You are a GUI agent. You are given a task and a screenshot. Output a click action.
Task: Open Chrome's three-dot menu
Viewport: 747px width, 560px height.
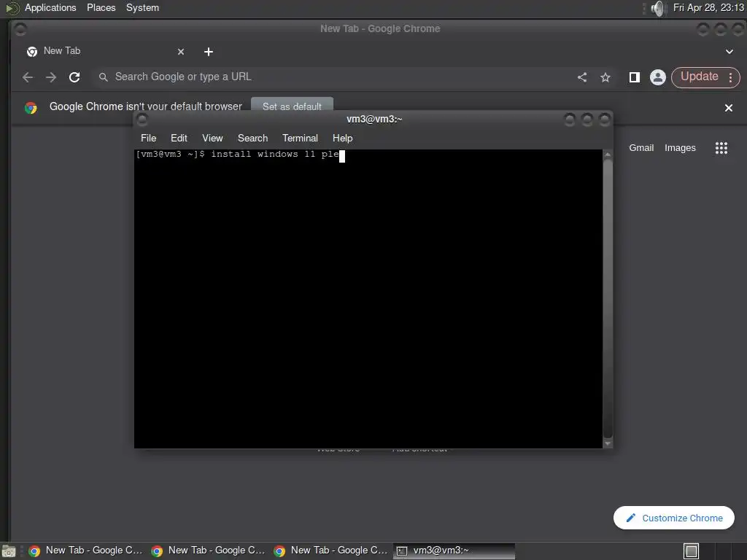click(x=731, y=77)
